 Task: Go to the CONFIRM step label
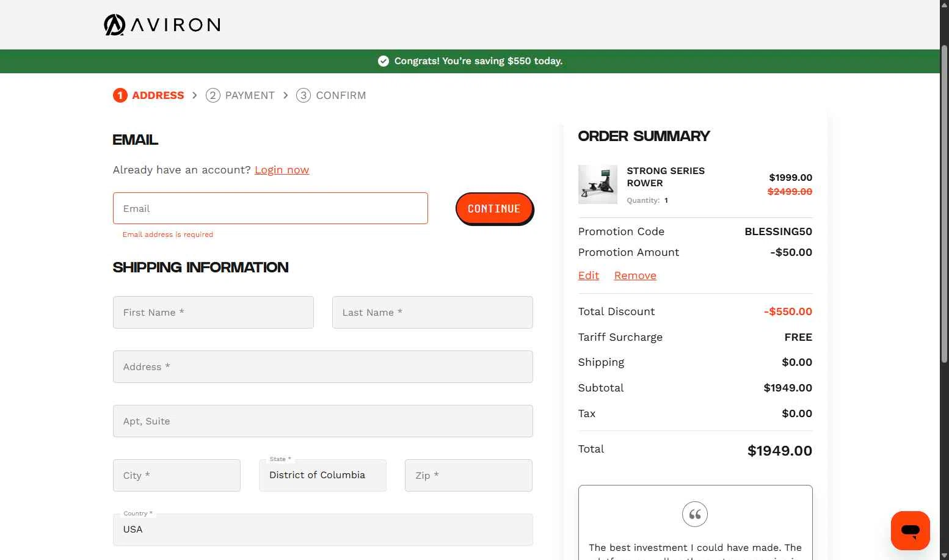341,95
